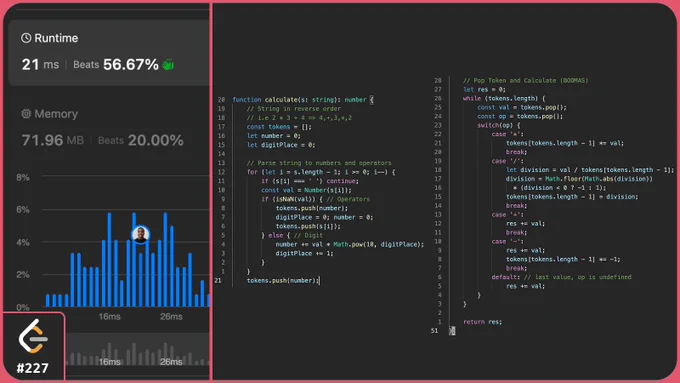Click the "const tokens = [];" line
The width and height of the screenshot is (680, 383).
tap(279, 127)
